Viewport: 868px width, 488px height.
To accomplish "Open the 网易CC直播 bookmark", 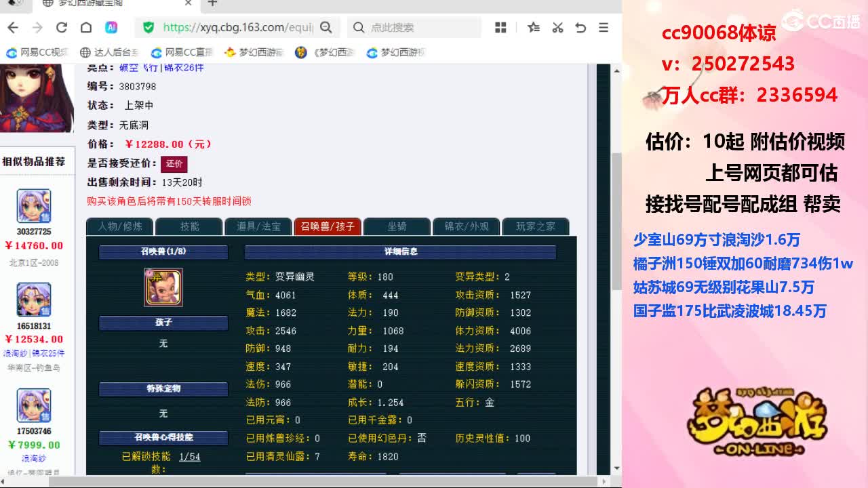I will click(182, 52).
